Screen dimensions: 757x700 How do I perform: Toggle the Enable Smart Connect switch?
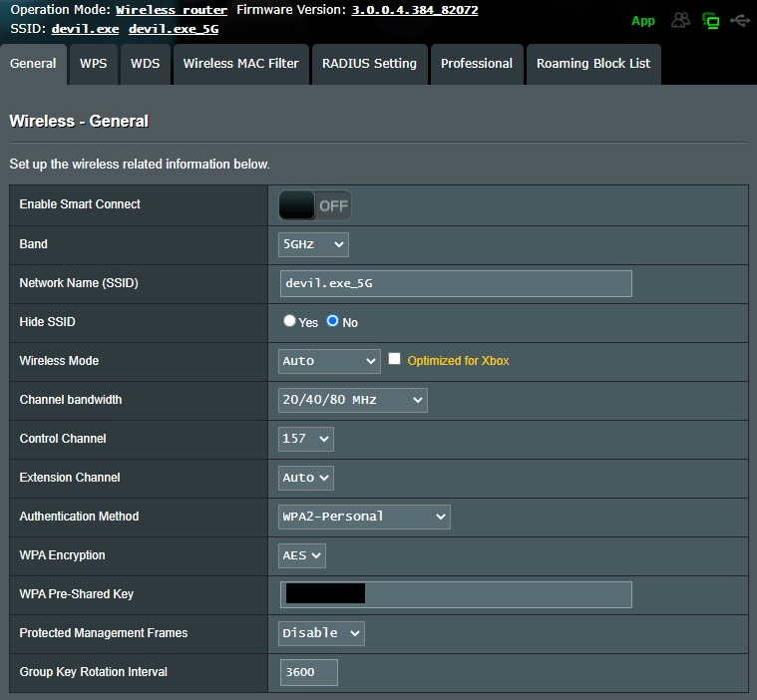(315, 205)
